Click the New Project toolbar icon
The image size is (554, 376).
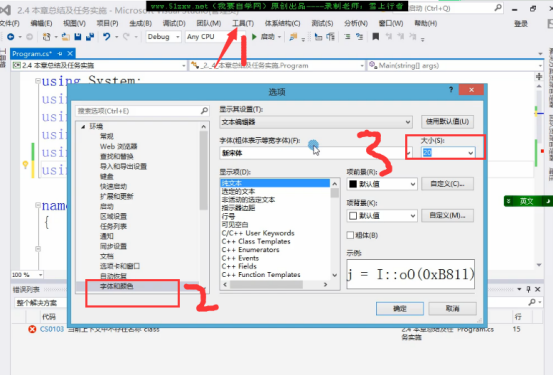46,37
